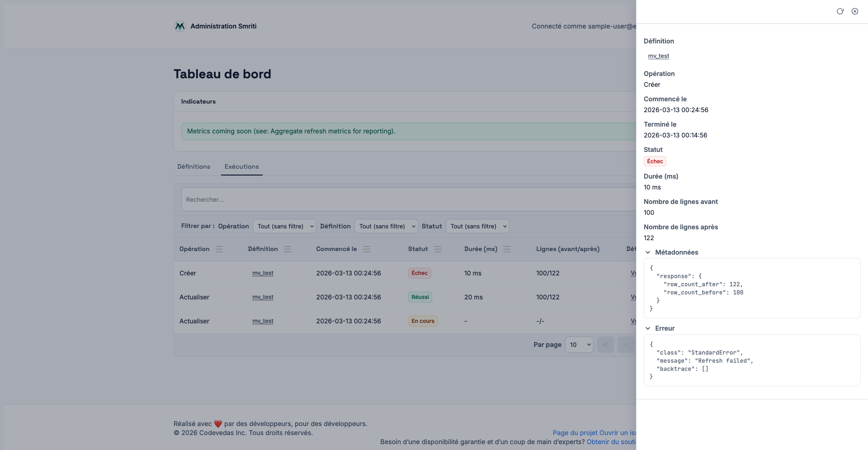Image resolution: width=868 pixels, height=450 pixels.
Task: Change the Par page rows selector
Action: 579,345
